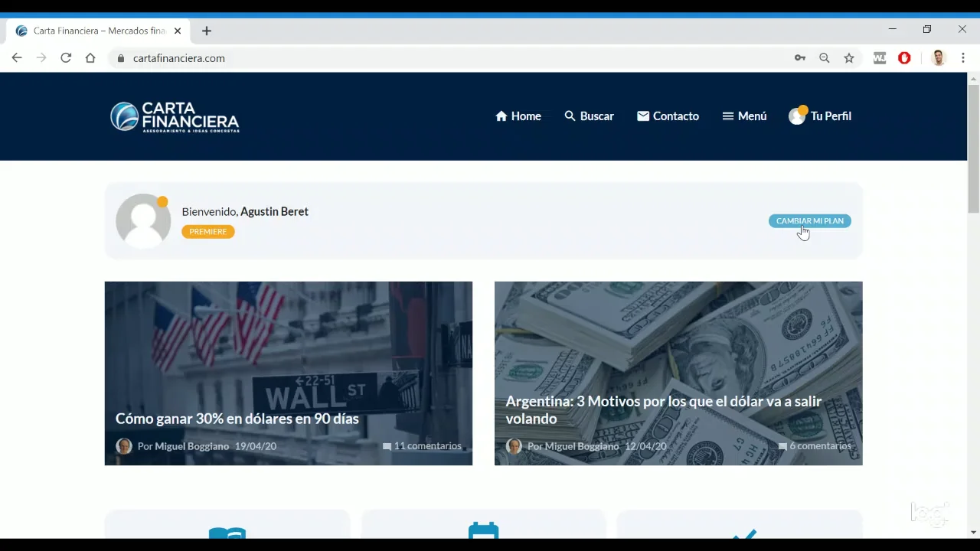980x551 pixels.
Task: View the 11 comentarios on the Wall Street article
Action: (422, 446)
